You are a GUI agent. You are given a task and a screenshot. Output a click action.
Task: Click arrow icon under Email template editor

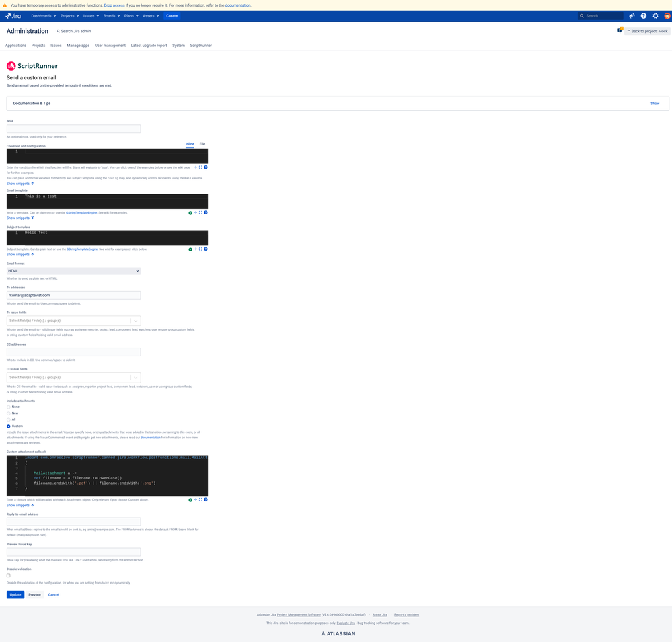pos(196,212)
